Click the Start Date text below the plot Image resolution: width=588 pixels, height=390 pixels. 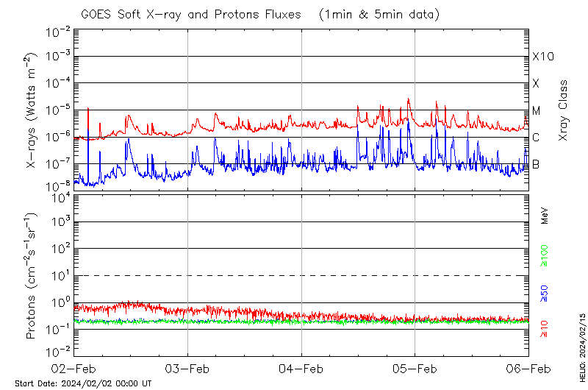point(83,383)
